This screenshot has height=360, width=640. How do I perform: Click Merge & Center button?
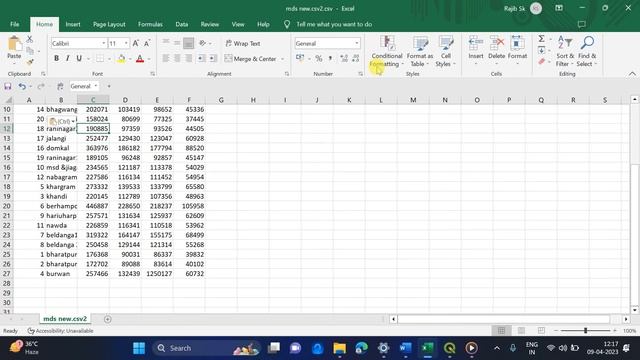point(251,59)
